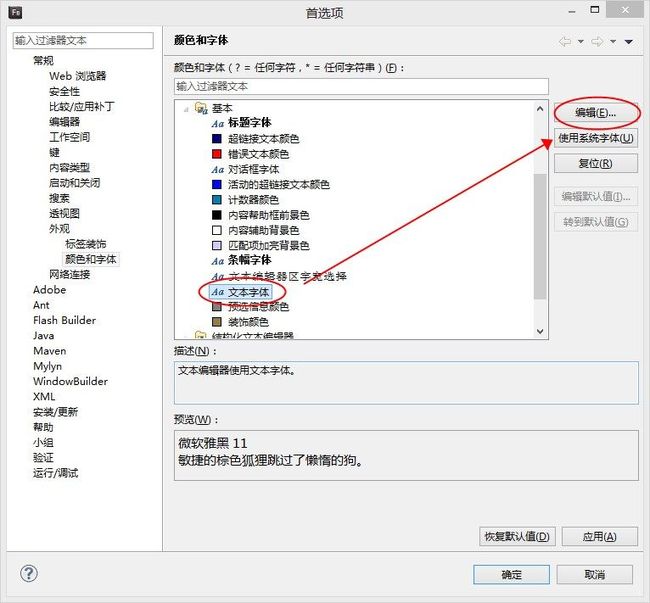The image size is (650, 603).
Task: Click the forward navigation arrow icon
Action: point(597,41)
